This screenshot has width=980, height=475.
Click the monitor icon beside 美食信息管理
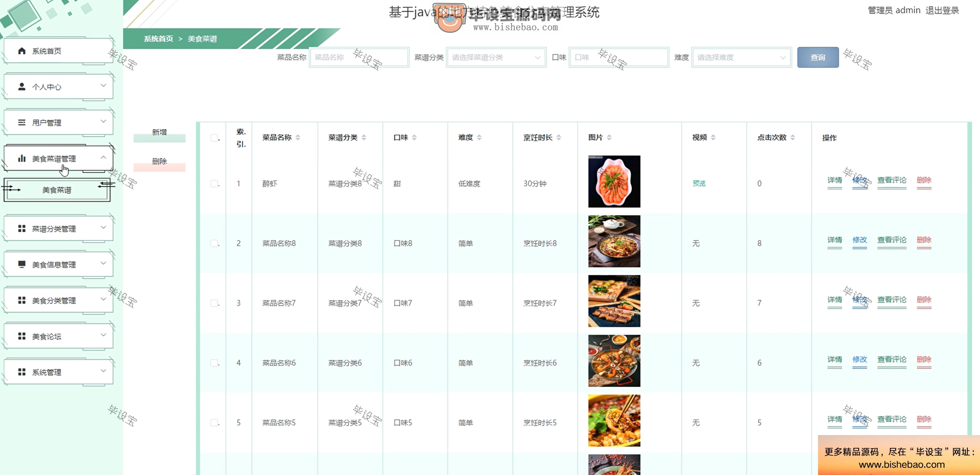(22, 264)
